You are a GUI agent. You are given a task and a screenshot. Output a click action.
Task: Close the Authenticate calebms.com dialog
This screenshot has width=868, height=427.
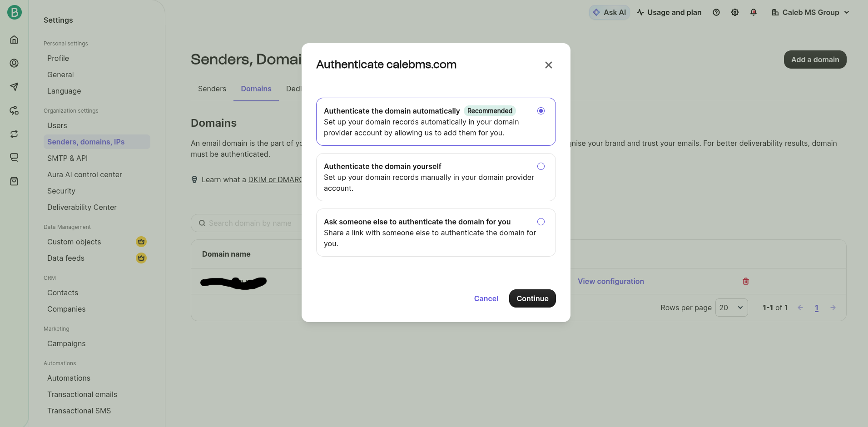pyautogui.click(x=549, y=65)
